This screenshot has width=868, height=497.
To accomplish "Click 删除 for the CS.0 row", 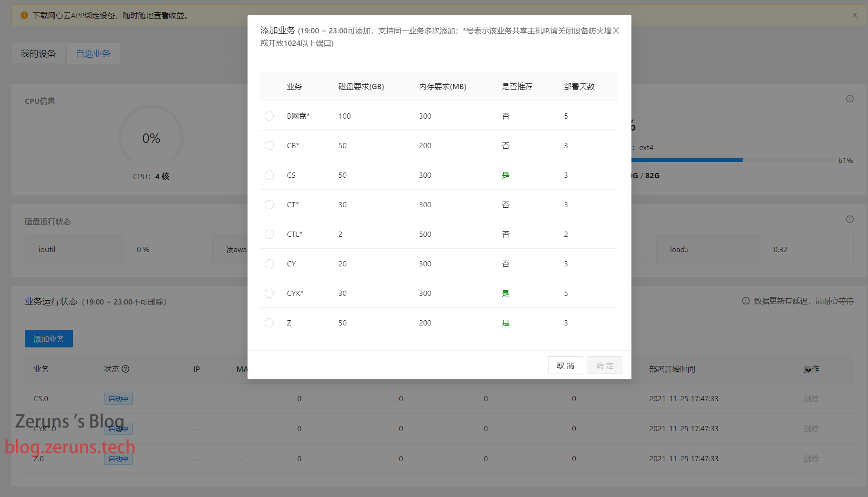I will point(811,398).
